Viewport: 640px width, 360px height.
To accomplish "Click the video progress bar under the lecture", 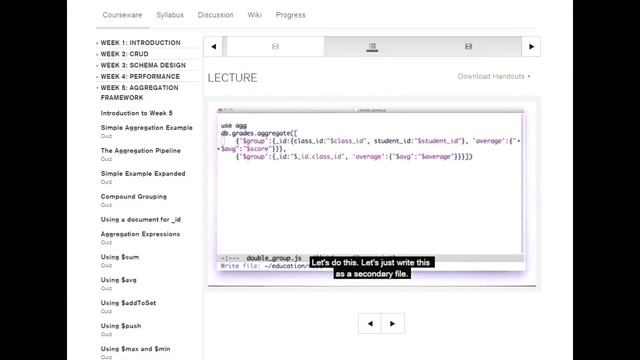I will (x=372, y=286).
